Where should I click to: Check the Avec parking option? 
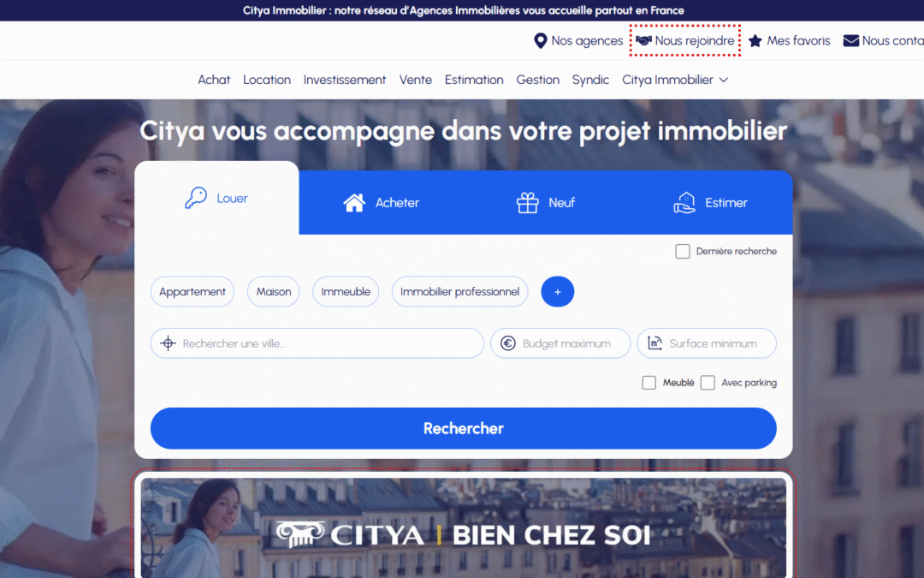tap(708, 382)
